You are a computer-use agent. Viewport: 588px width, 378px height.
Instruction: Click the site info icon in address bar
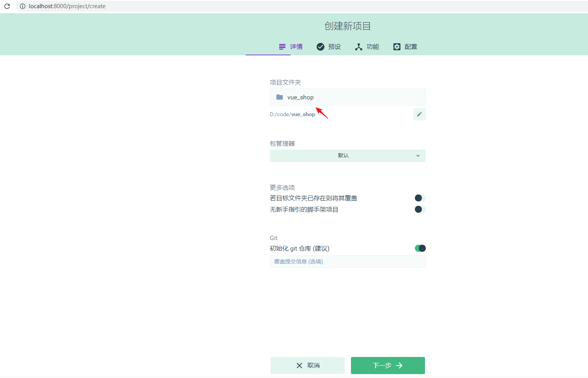[x=23, y=6]
